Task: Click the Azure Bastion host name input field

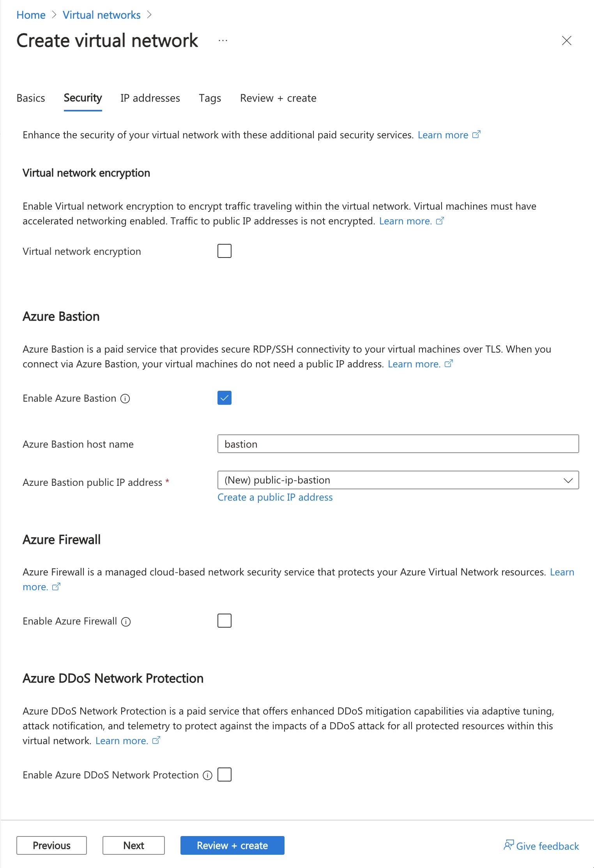Action: (398, 444)
